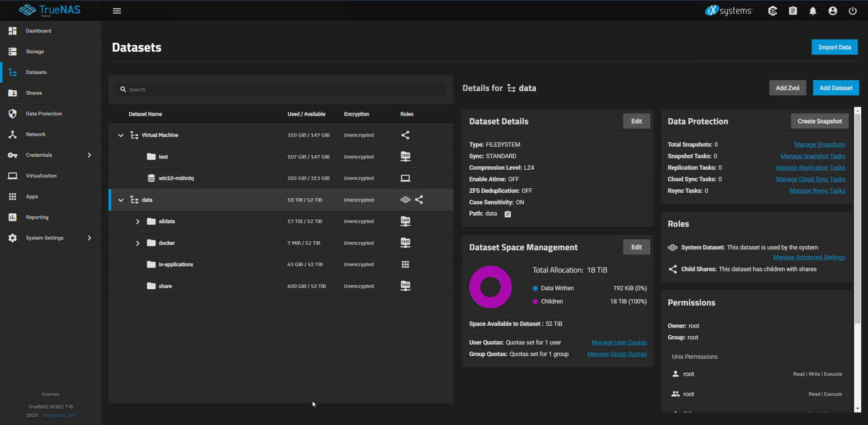
Task: Open the TrueCommand status icon
Action: (773, 11)
